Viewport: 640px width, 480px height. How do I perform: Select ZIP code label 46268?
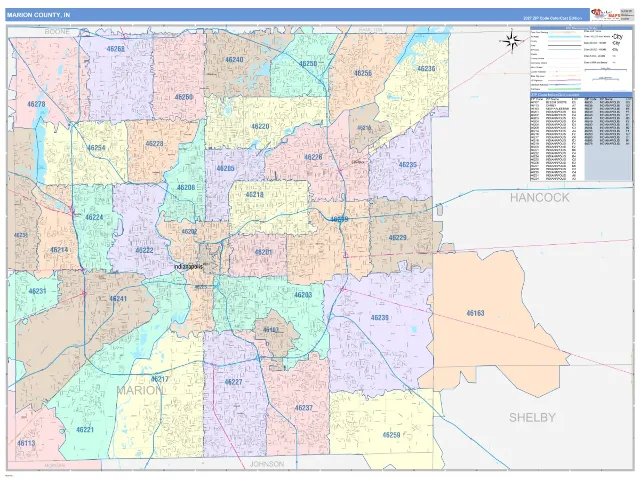(116, 49)
